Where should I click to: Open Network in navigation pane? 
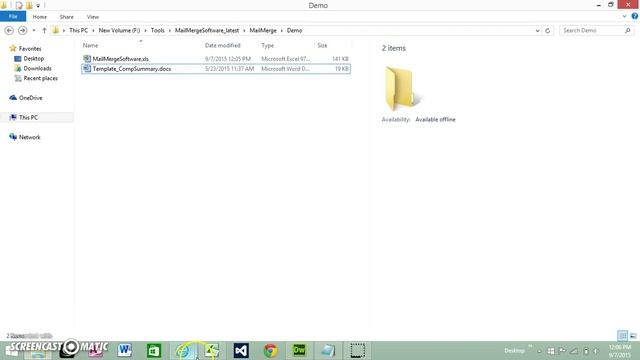pos(29,137)
